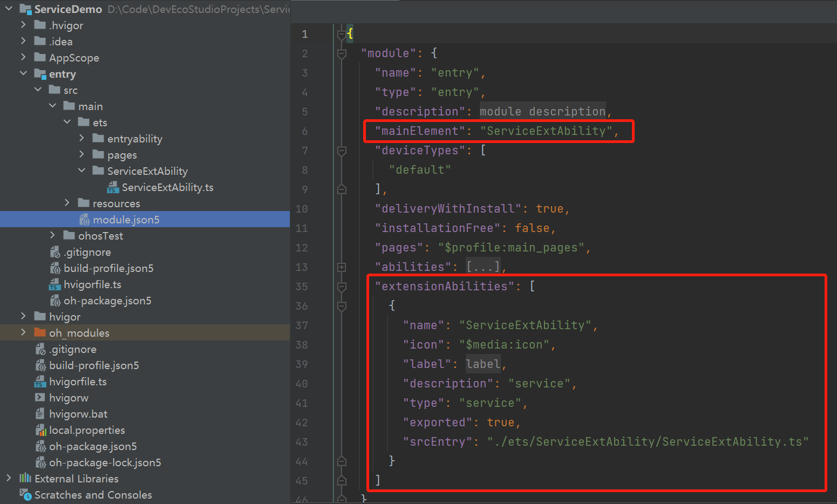
Task: Collapse the entry module folder
Action: (23, 73)
